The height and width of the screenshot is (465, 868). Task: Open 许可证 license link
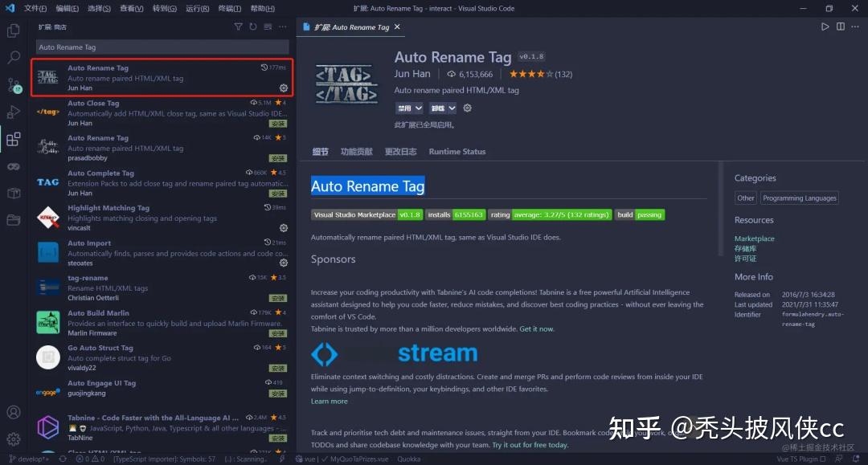(745, 259)
